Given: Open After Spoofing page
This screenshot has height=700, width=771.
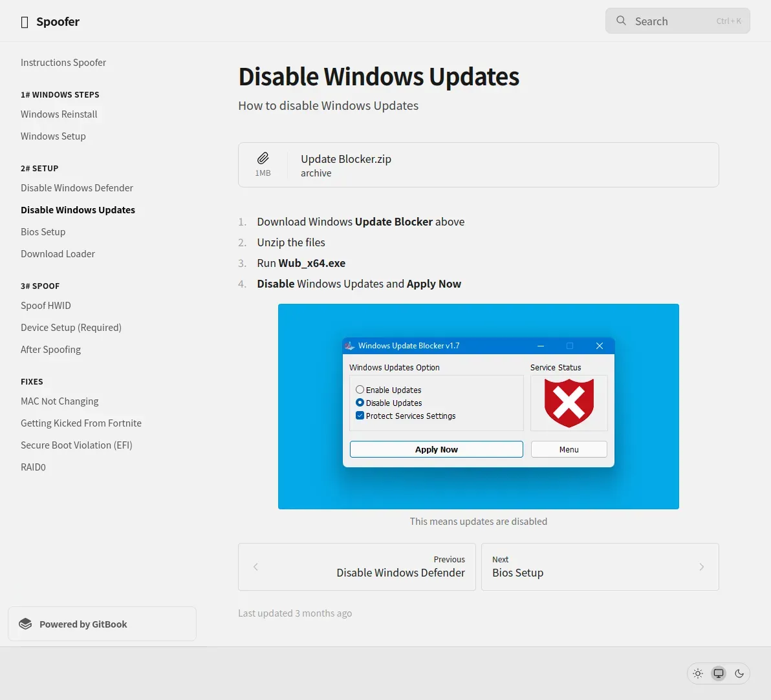Looking at the screenshot, I should tap(50, 350).
